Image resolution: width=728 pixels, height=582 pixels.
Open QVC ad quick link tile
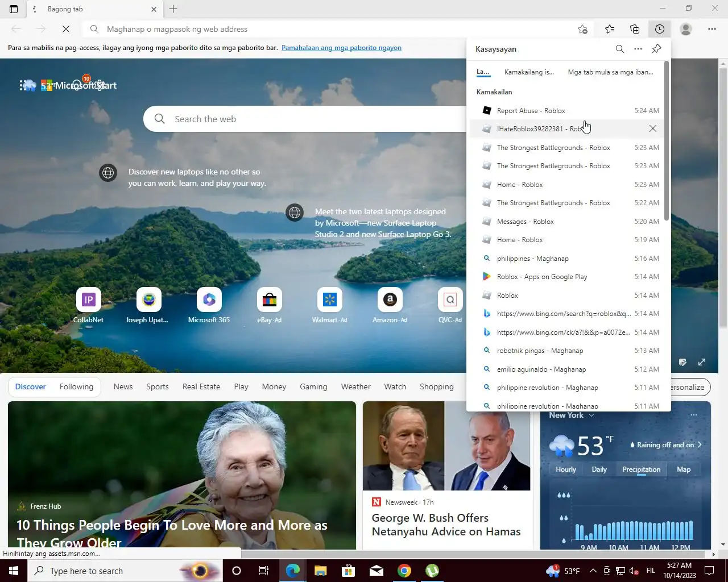450,306
